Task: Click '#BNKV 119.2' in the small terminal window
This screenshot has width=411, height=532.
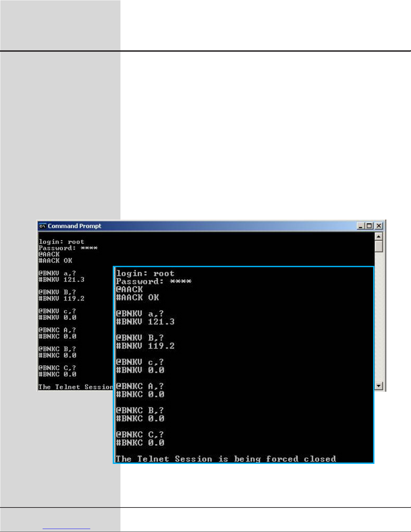Action: click(61, 298)
